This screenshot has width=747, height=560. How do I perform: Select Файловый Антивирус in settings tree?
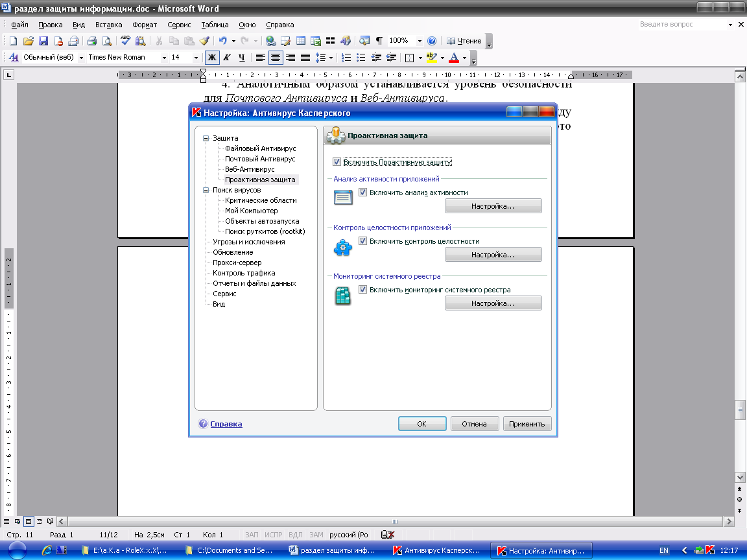pyautogui.click(x=260, y=148)
